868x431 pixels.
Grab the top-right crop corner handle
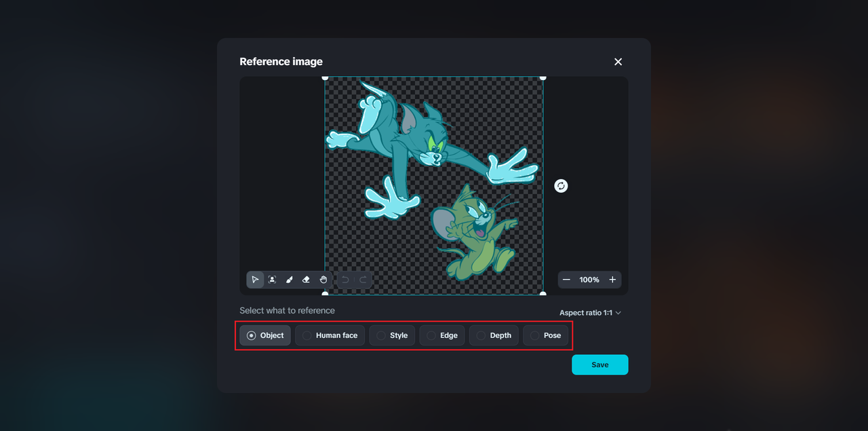click(542, 77)
